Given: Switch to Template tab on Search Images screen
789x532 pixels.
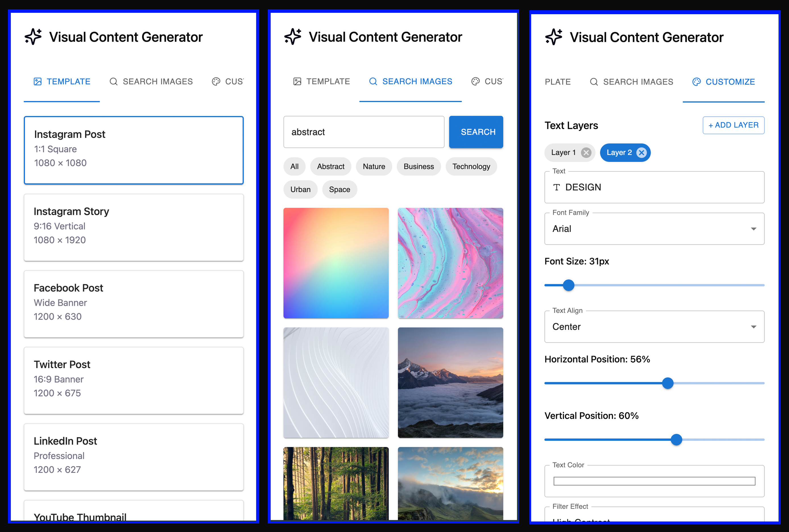Looking at the screenshot, I should coord(321,82).
